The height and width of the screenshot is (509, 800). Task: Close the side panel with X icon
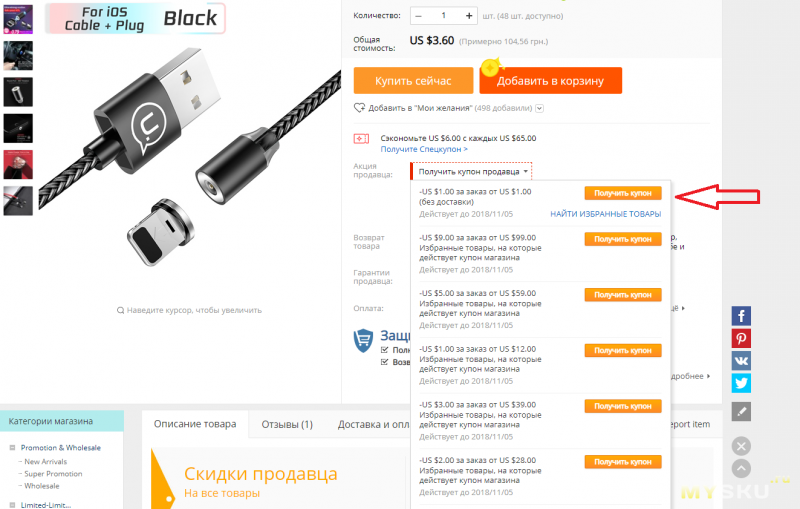pyautogui.click(x=741, y=446)
